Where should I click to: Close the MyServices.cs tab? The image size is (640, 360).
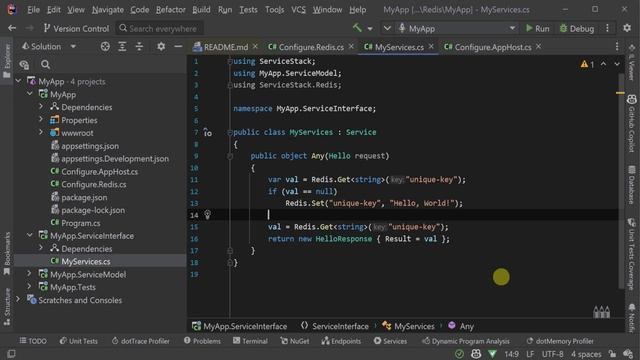coord(431,47)
